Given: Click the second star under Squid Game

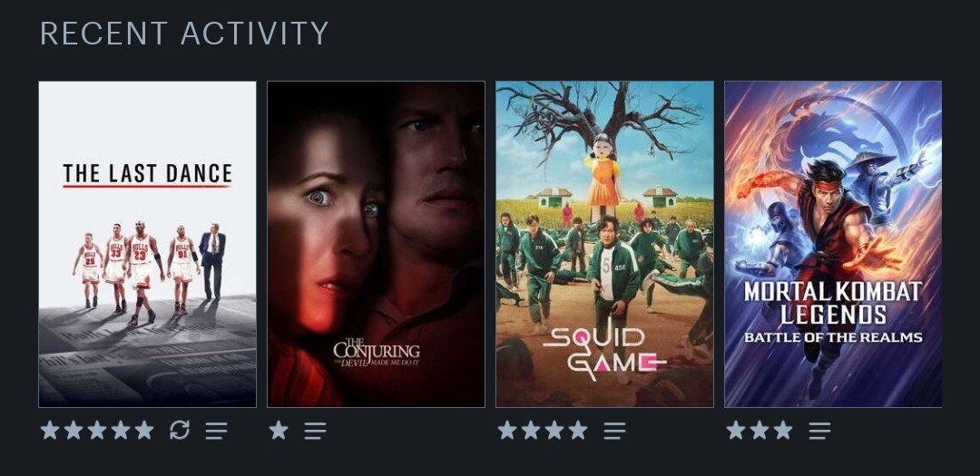Looking at the screenshot, I should pyautogui.click(x=531, y=430).
